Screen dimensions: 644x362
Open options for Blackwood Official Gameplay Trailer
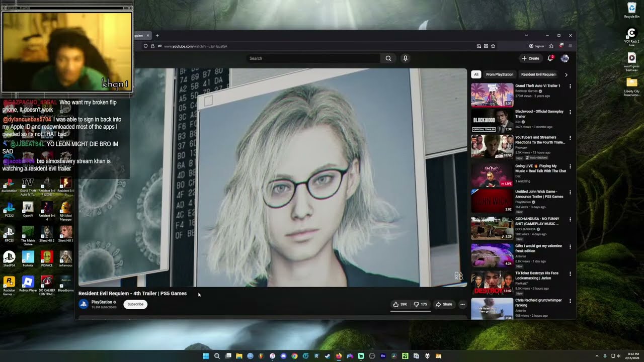[570, 111]
